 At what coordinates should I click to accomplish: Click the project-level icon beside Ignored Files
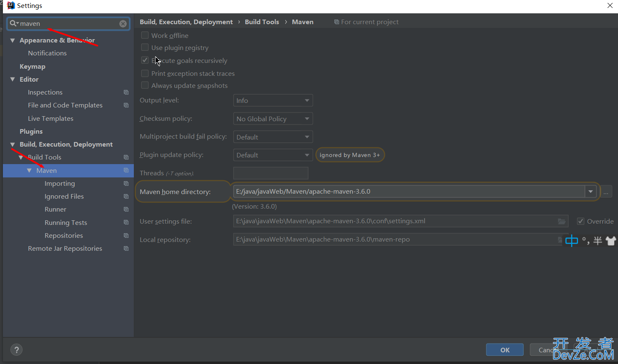[126, 197]
